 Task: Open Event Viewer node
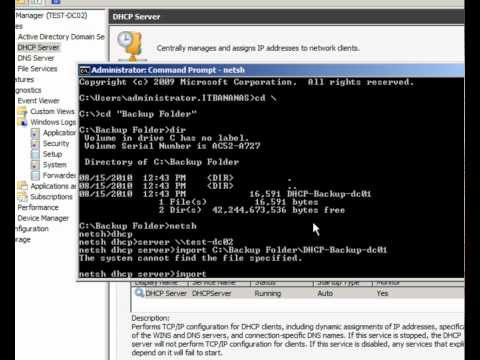38,101
